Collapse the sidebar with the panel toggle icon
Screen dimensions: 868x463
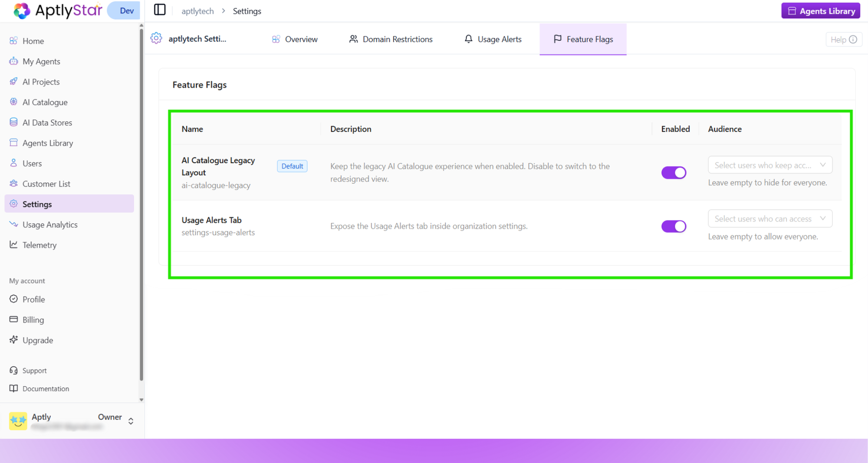click(x=160, y=10)
